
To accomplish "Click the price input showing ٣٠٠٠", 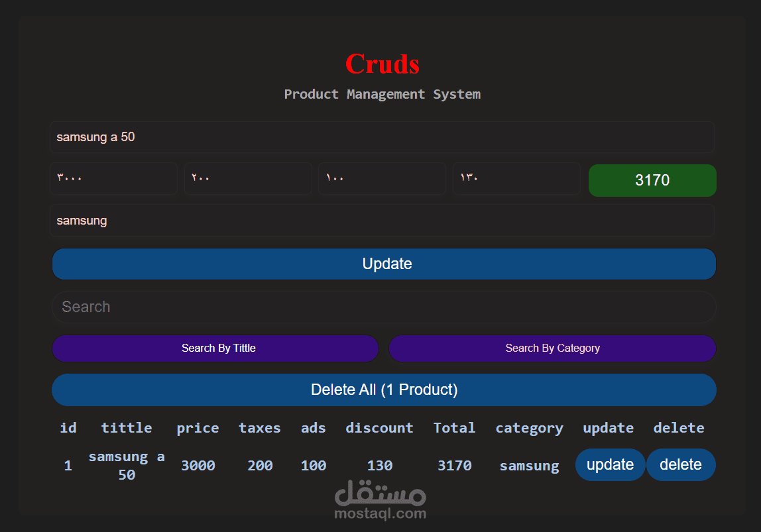I will tap(113, 178).
